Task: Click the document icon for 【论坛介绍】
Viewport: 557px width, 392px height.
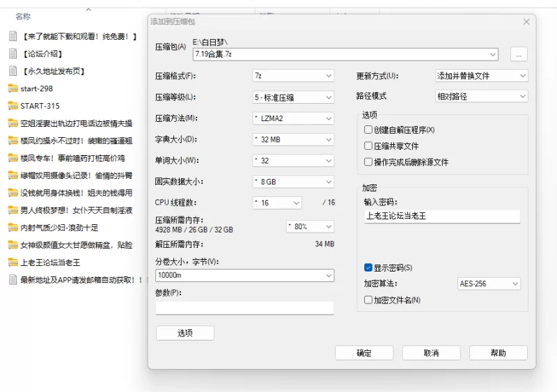Action: (13, 54)
